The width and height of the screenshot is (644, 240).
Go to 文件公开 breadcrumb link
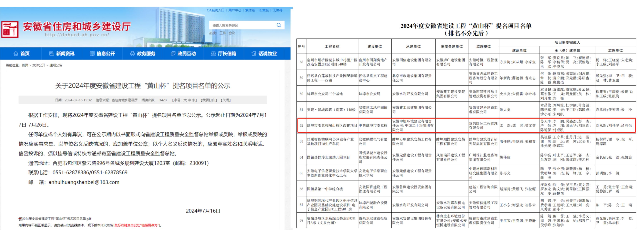(x=39, y=65)
